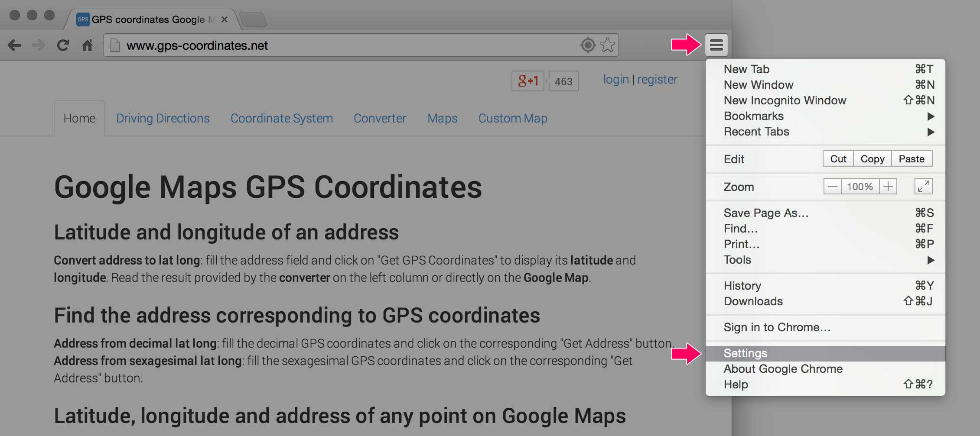Image resolution: width=980 pixels, height=436 pixels.
Task: Select Sign in to Chrome
Action: (x=825, y=327)
